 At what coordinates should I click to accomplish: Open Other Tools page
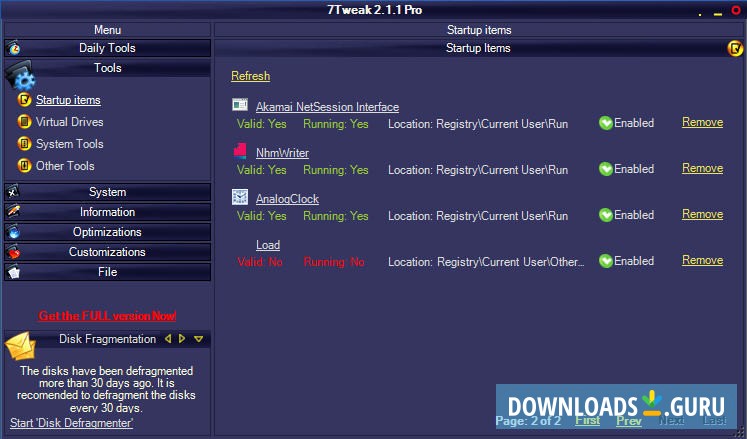coord(65,166)
